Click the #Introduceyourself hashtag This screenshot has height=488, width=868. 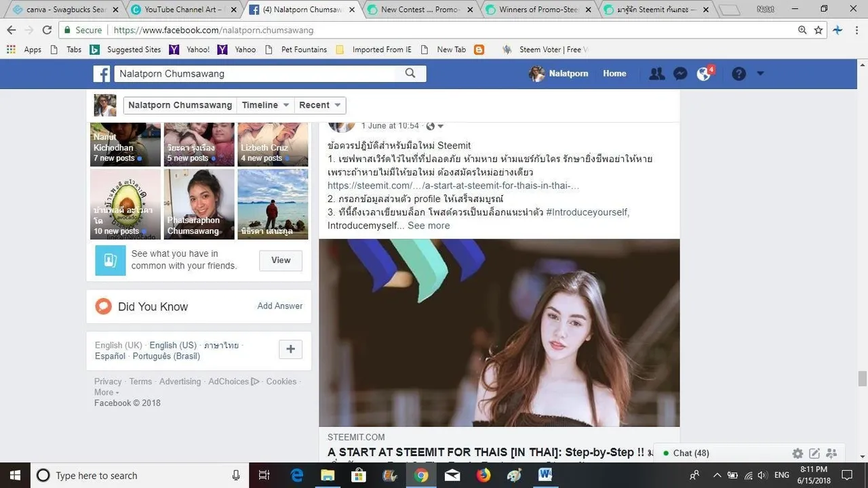[x=587, y=212]
